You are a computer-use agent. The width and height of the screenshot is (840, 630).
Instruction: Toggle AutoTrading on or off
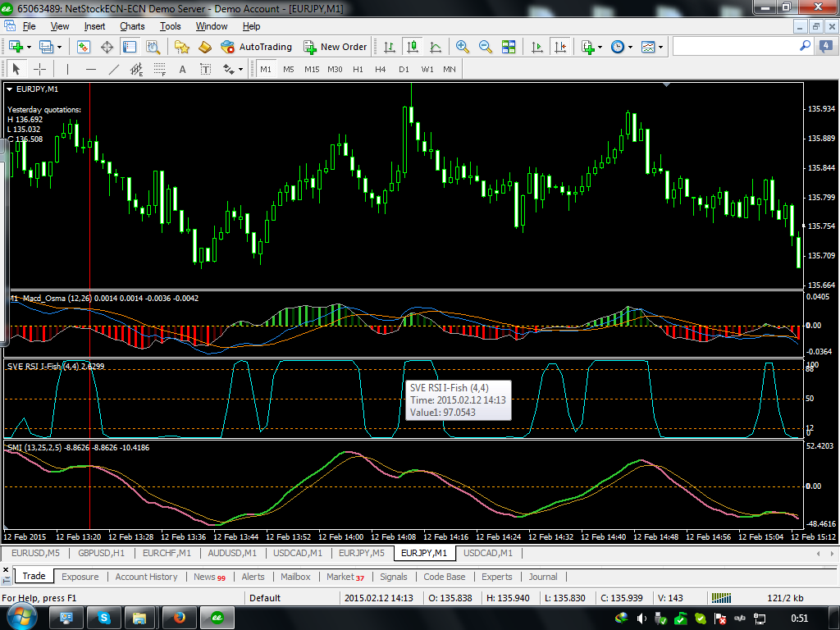tap(257, 47)
